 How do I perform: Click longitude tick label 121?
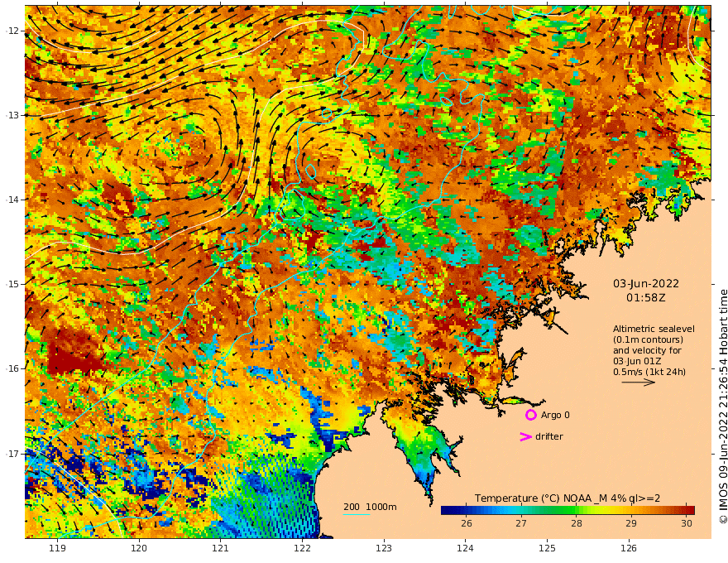click(221, 548)
